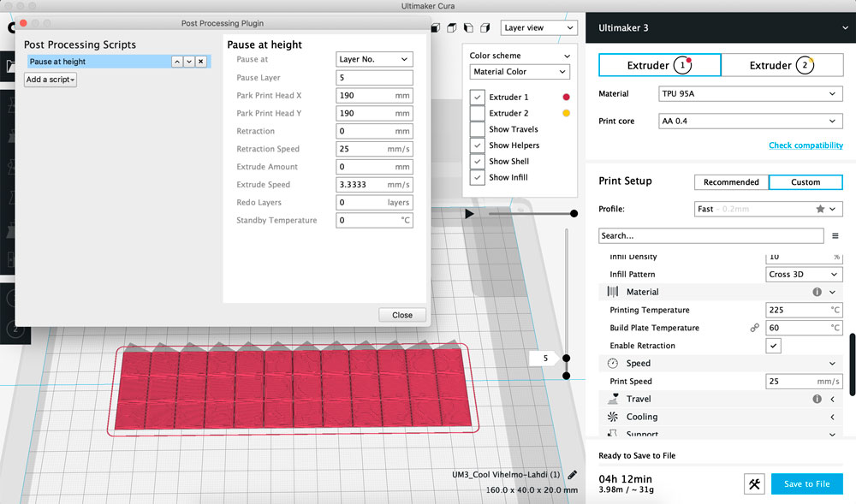Click the top view cube icon

tap(451, 28)
